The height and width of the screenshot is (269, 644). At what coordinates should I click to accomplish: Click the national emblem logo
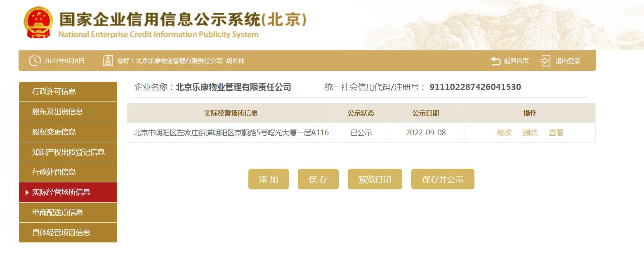[x=38, y=23]
